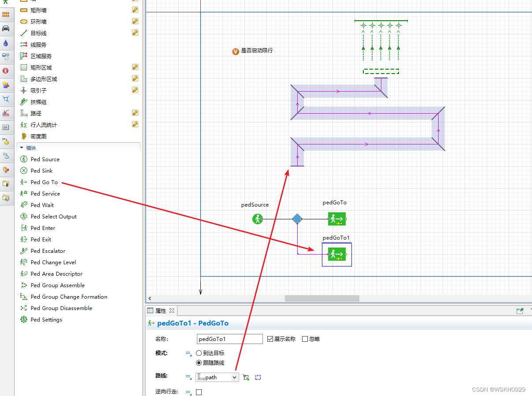
Task: Open the road traffic library car icon
Action: [6, 29]
